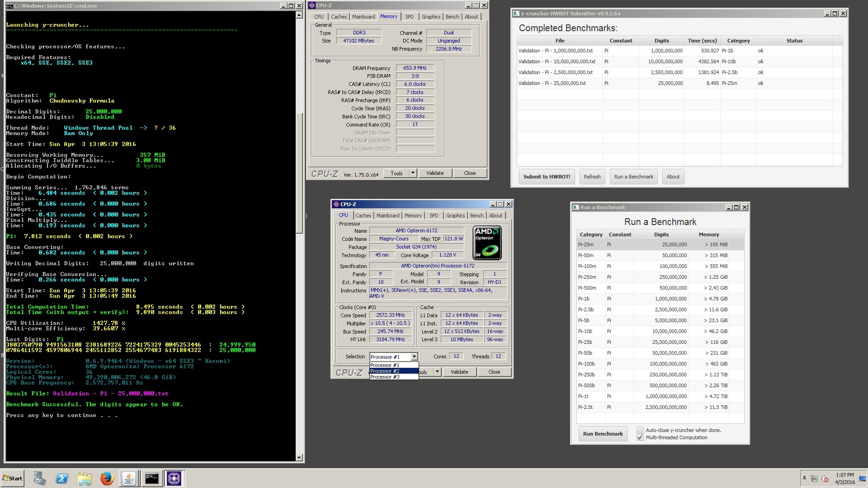
Task: Select Pi-1b row in Run a Benchmark
Action: 660,299
